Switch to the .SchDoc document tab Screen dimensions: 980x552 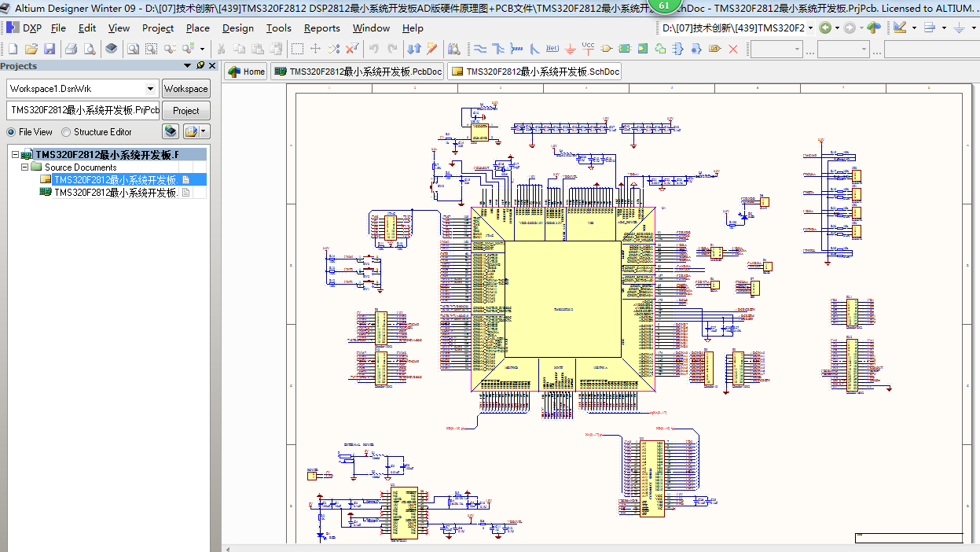click(535, 72)
